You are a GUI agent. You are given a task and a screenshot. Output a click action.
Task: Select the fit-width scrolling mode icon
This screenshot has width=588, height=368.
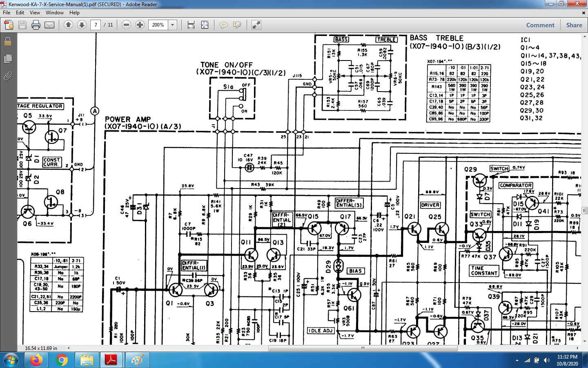click(x=191, y=25)
